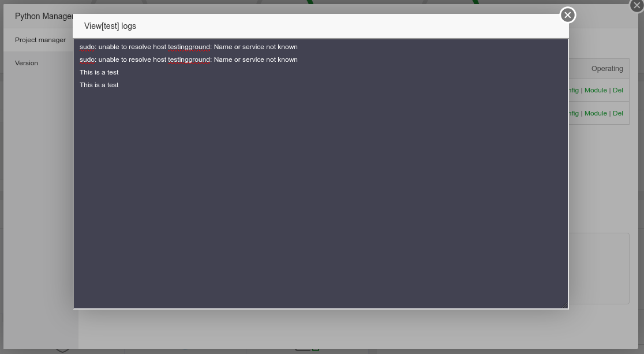Click the Operating column header
Viewport: 644px width, 354px height.
(x=607, y=69)
